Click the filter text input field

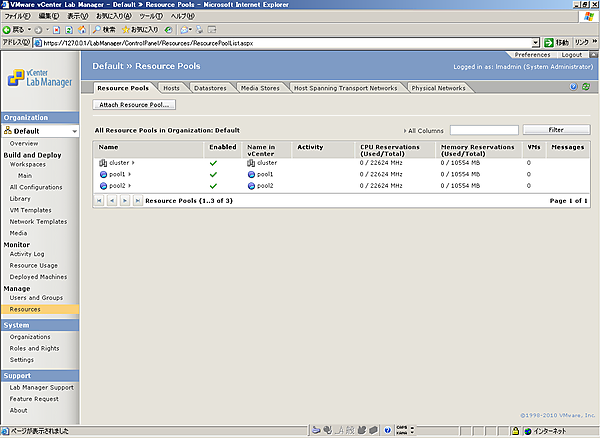coord(483,130)
